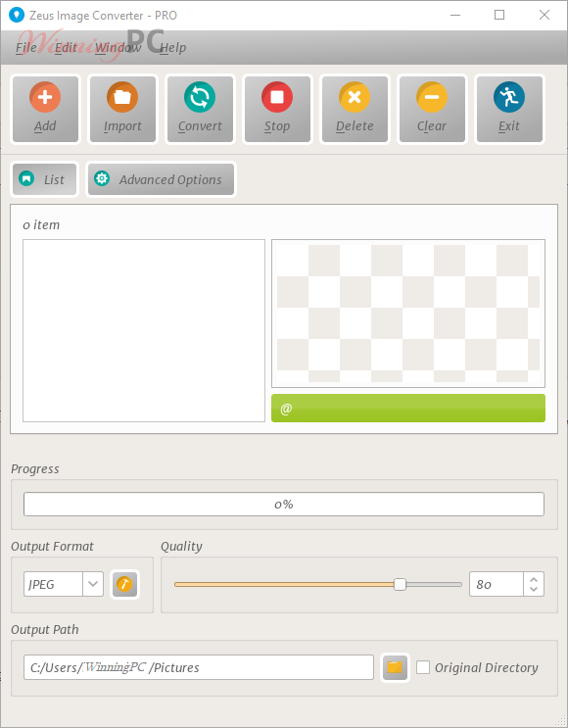Image resolution: width=568 pixels, height=728 pixels.
Task: Switch to the List tab
Action: [44, 179]
